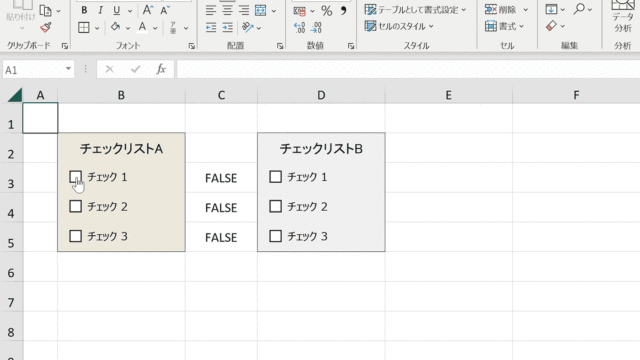Screen dimensions: 640x360
Task: Expand the fill color dropdown arrow
Action: point(128,28)
